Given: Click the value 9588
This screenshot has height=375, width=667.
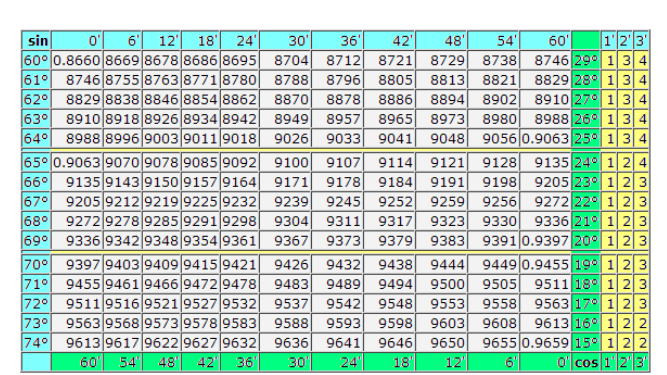Looking at the screenshot, I should (285, 323).
